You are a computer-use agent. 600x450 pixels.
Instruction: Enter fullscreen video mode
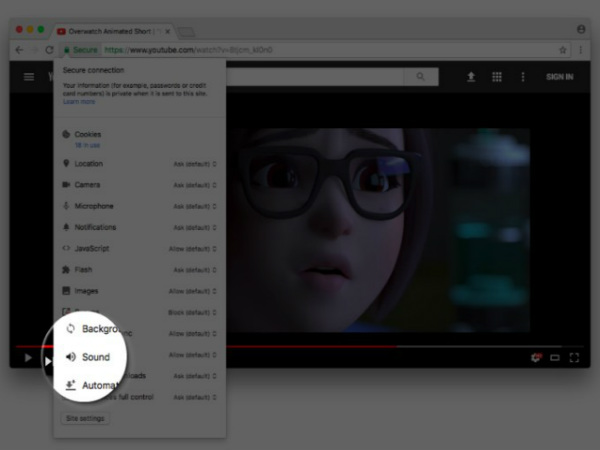click(x=574, y=357)
